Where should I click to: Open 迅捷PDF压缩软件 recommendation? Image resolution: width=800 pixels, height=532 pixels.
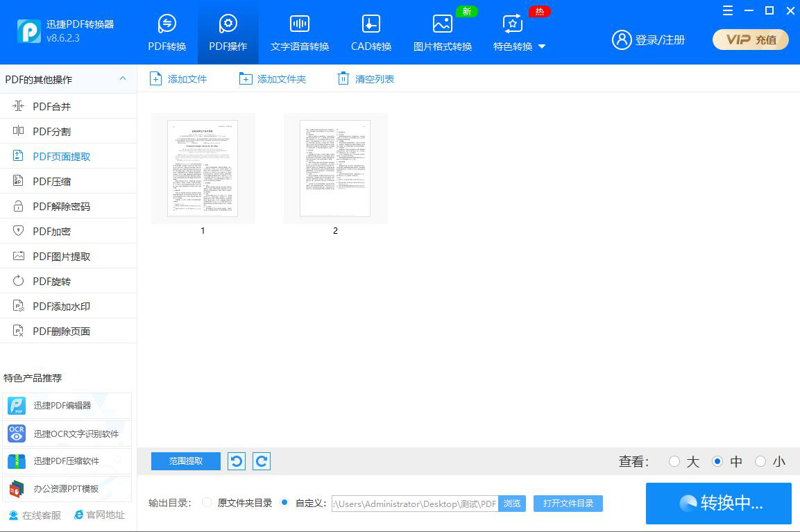(x=67, y=461)
